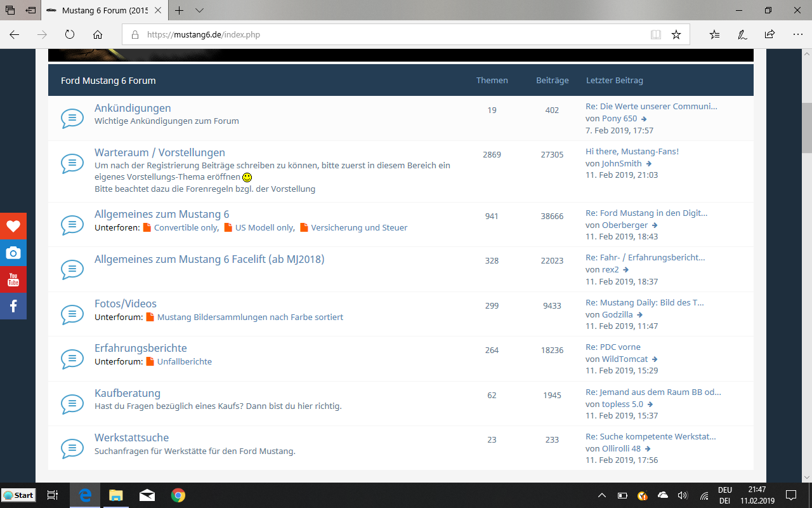The image size is (812, 508).
Task: Open the favorites hub icon
Action: click(x=715, y=35)
